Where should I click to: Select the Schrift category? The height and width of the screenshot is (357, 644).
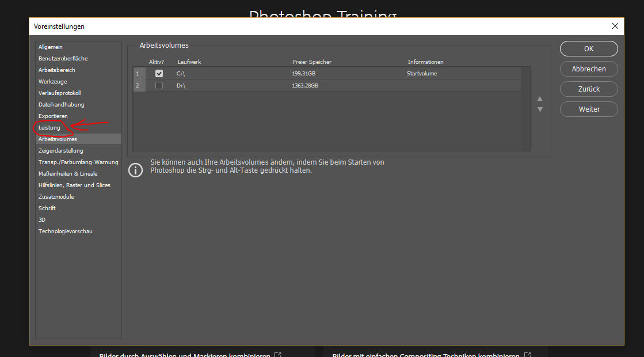(47, 208)
